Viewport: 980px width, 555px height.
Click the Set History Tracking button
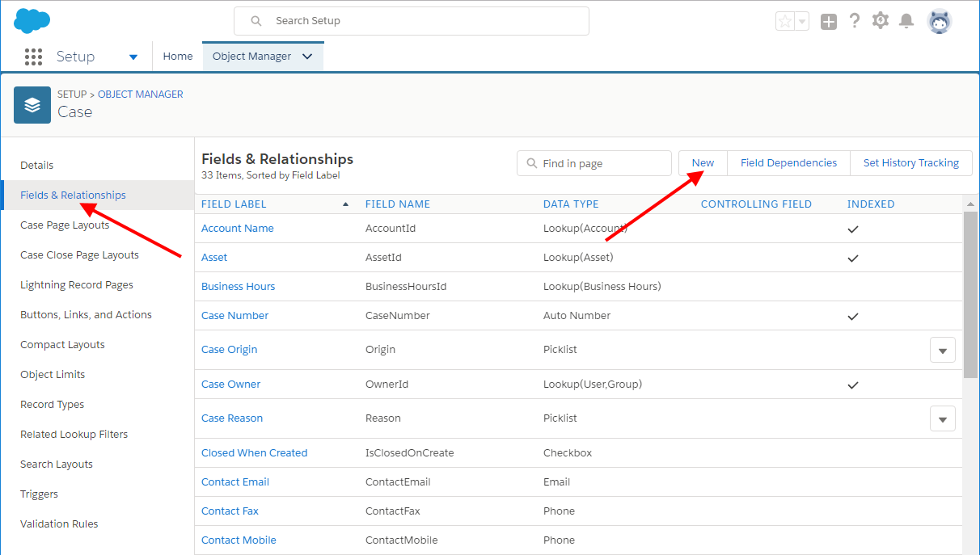click(911, 162)
